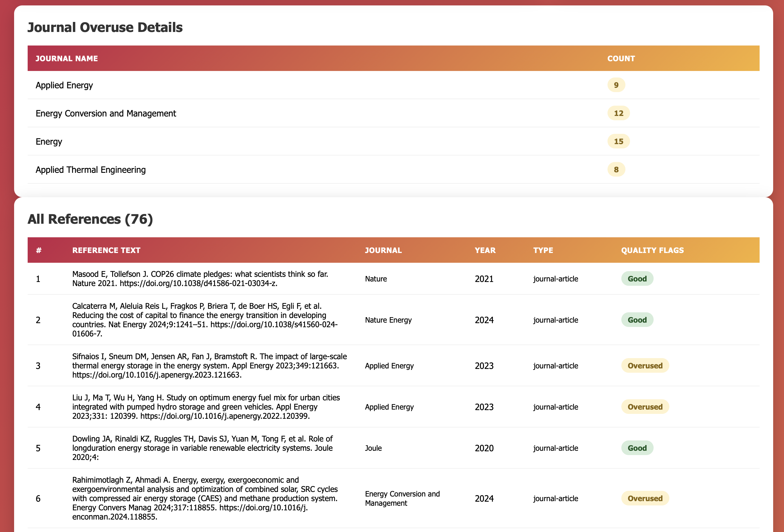Viewport: 784px width, 532px height.
Task: Click the Good flag for reference 1
Action: [x=637, y=279]
